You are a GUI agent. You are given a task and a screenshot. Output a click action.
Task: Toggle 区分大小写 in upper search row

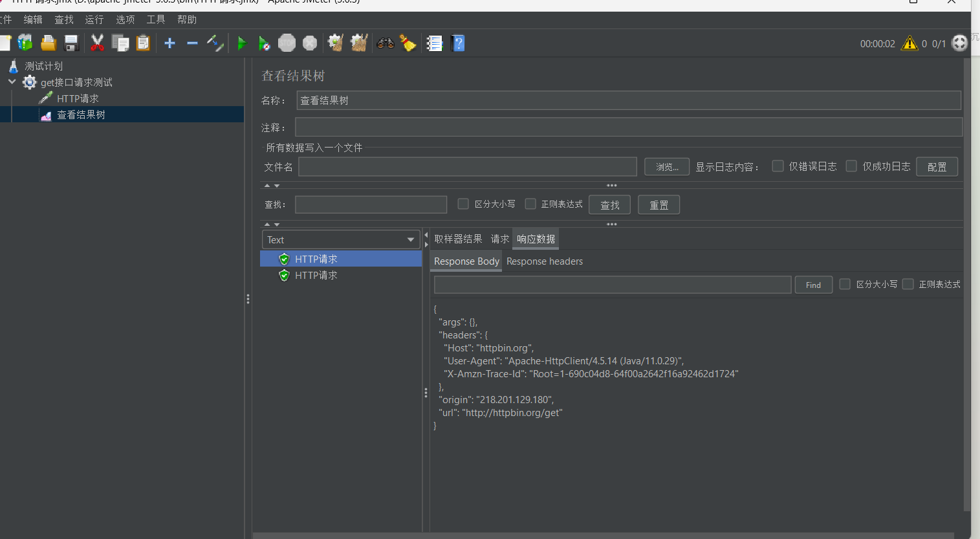point(463,204)
